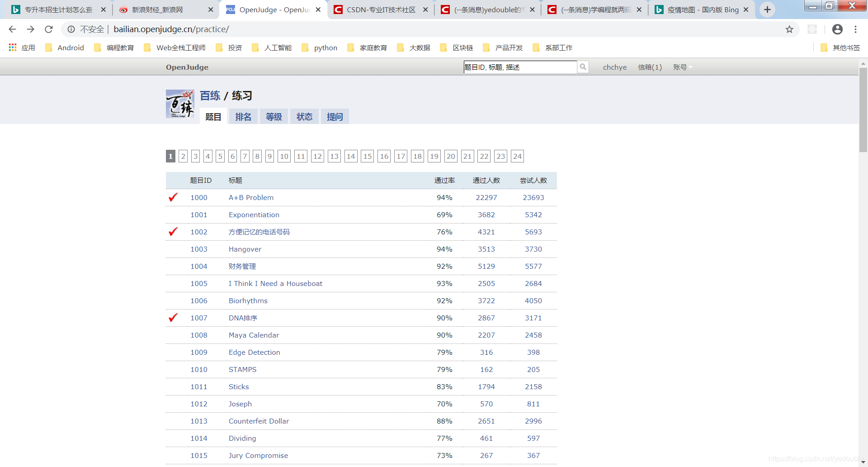Screen dimensions: 868x467
Task: Expand the 账号 account dropdown
Action: click(683, 67)
